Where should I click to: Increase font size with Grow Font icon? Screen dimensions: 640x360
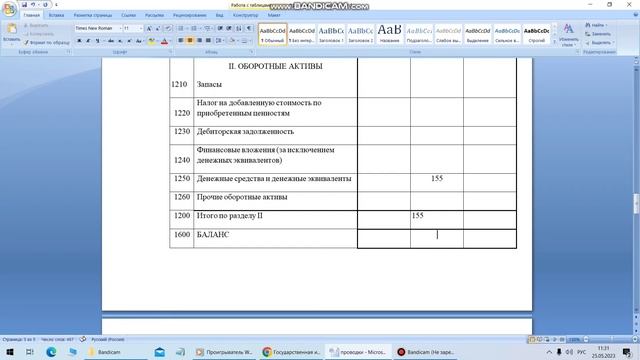pyautogui.click(x=149, y=28)
